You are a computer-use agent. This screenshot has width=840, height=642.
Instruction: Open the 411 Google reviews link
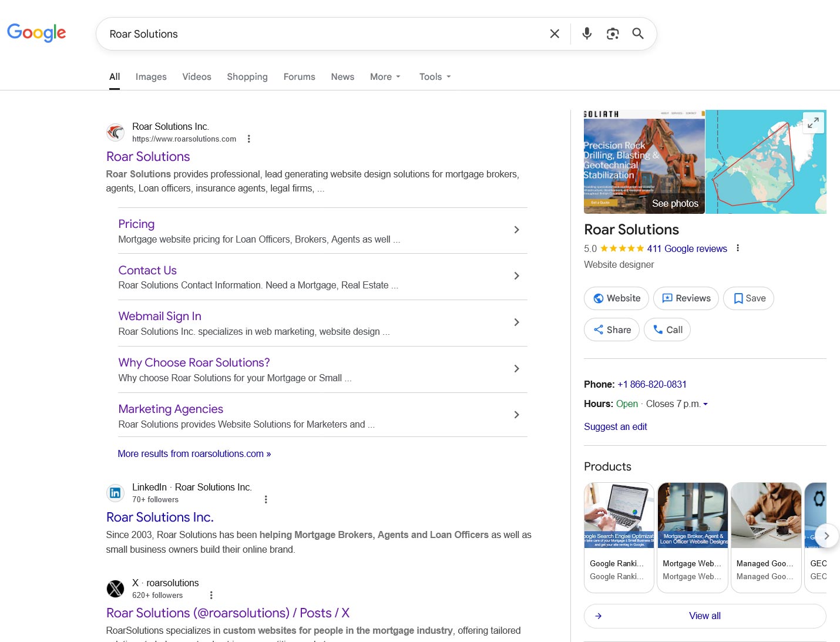click(x=687, y=248)
